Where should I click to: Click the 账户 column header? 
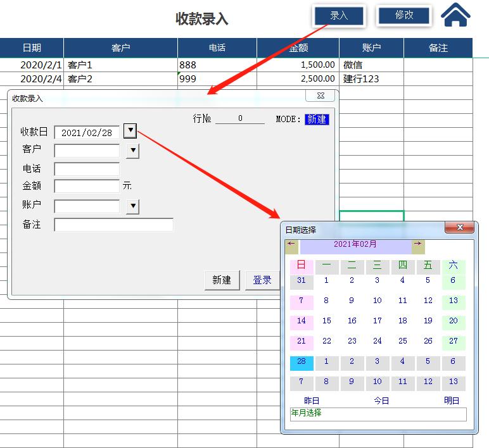pos(371,47)
